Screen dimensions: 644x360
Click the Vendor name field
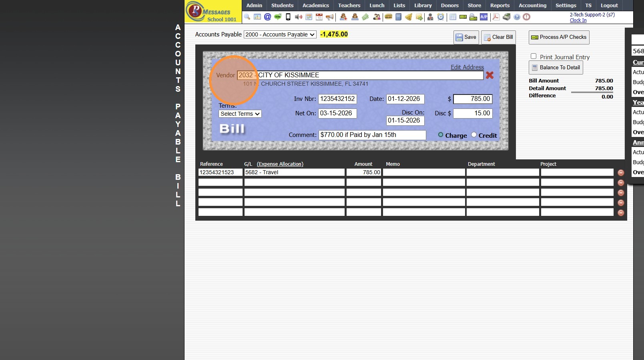pos(360,75)
